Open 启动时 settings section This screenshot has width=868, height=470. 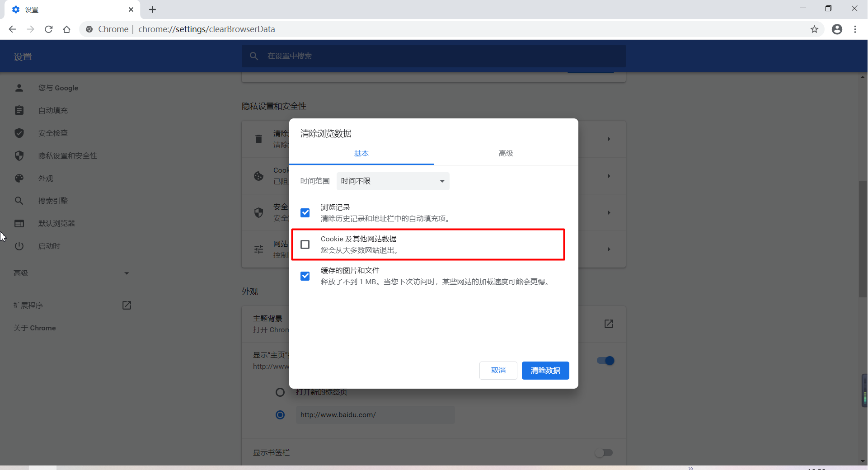click(49, 246)
